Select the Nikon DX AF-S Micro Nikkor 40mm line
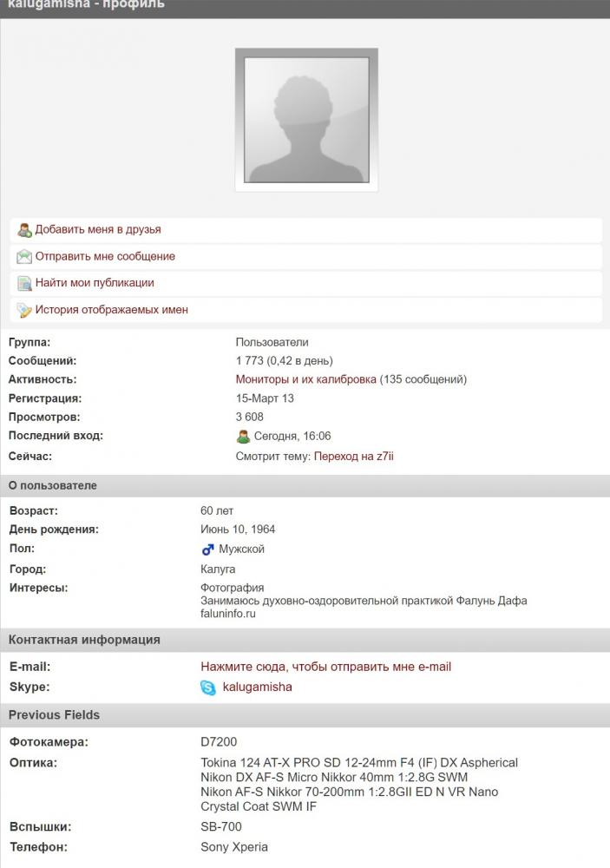Viewport: 610px width, 868px height. [334, 777]
